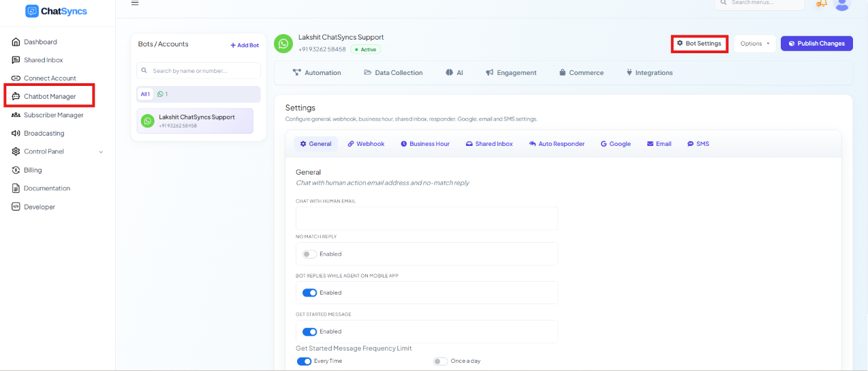Open the Automation tab
Image resolution: width=868 pixels, height=371 pixels.
pyautogui.click(x=317, y=72)
